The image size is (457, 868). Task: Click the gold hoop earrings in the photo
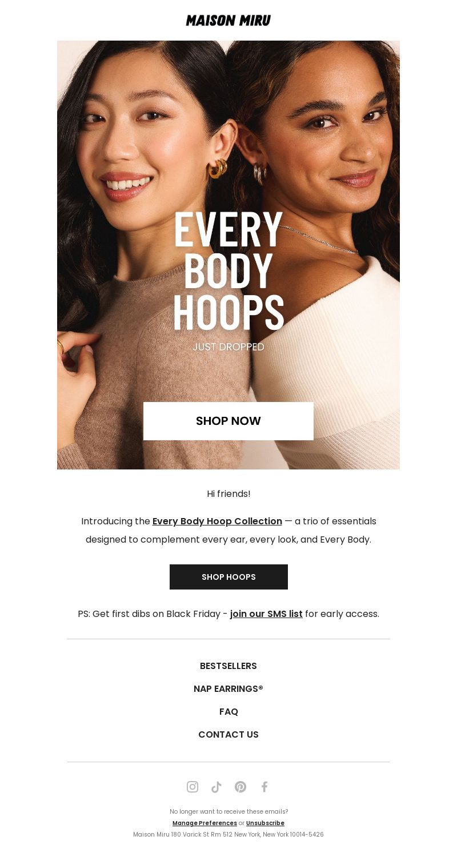[218, 168]
